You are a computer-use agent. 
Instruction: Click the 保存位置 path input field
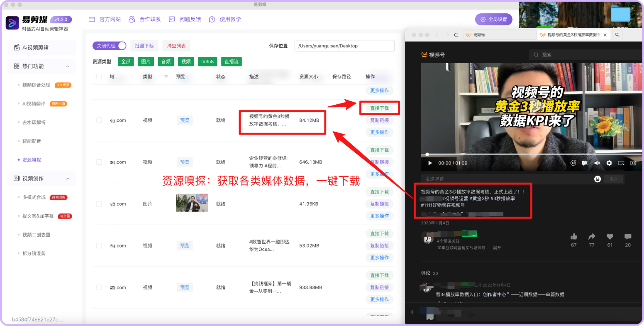click(x=344, y=46)
